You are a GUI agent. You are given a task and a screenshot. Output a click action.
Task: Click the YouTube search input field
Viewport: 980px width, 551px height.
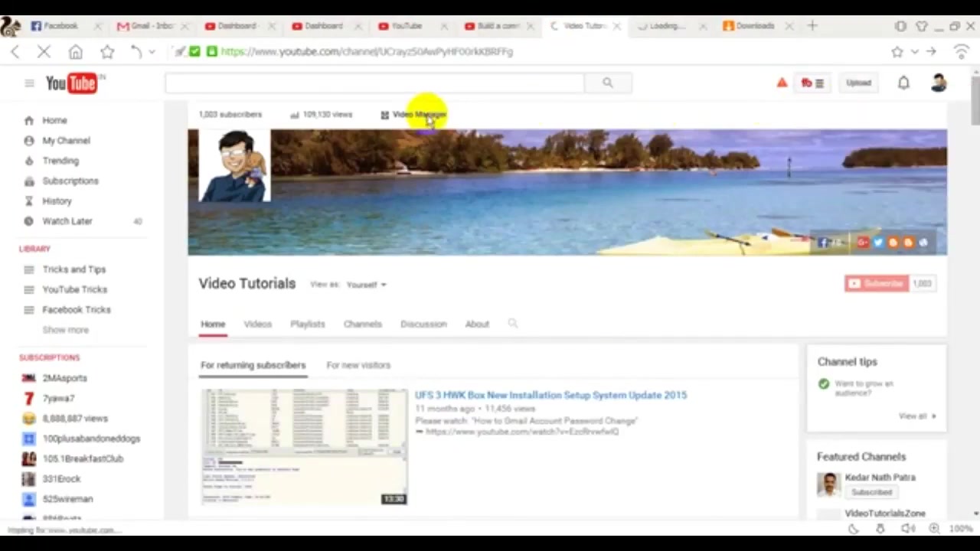374,83
